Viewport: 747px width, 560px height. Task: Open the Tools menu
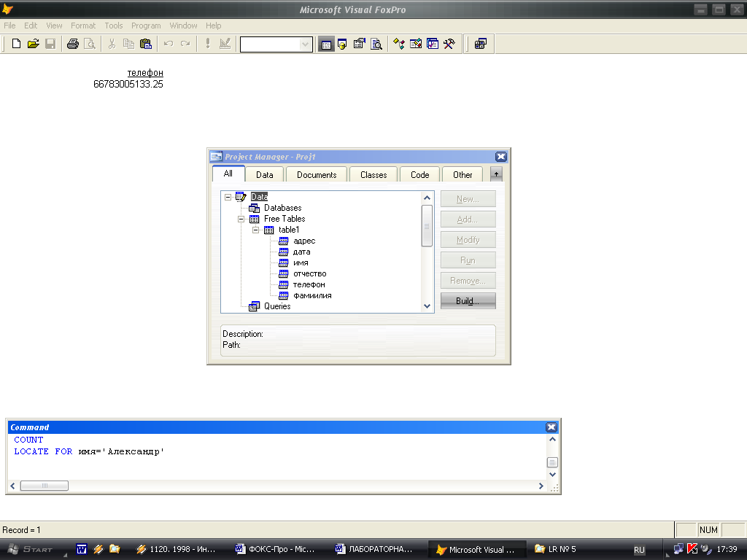click(x=113, y=26)
